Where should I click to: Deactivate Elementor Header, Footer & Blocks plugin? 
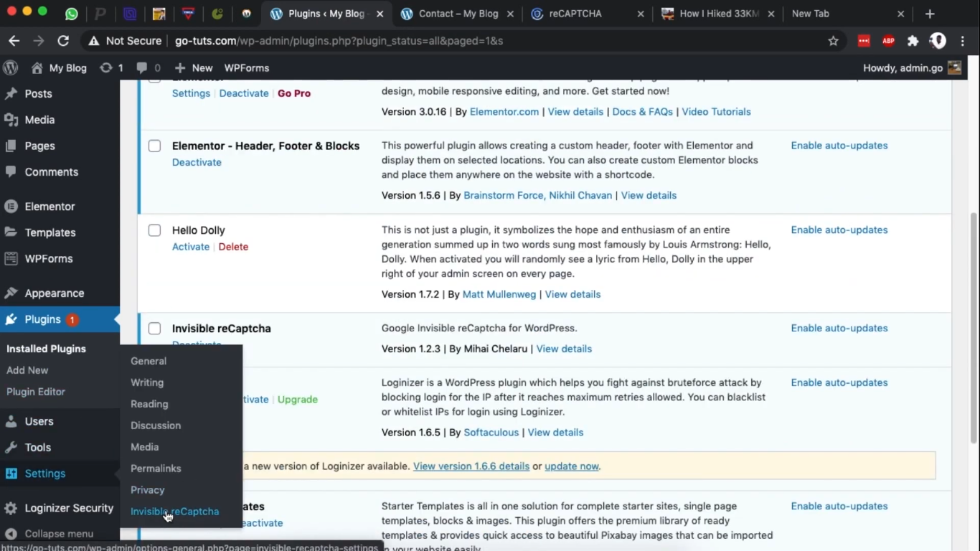point(197,163)
